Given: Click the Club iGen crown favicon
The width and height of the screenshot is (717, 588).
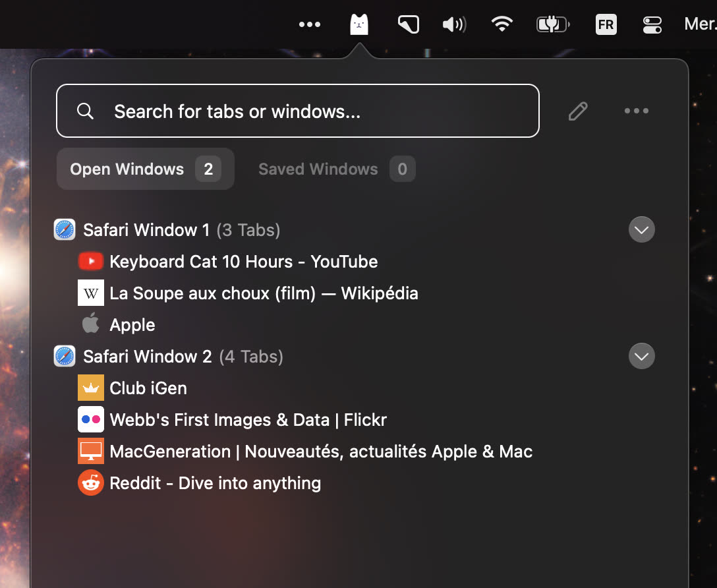Looking at the screenshot, I should point(91,388).
